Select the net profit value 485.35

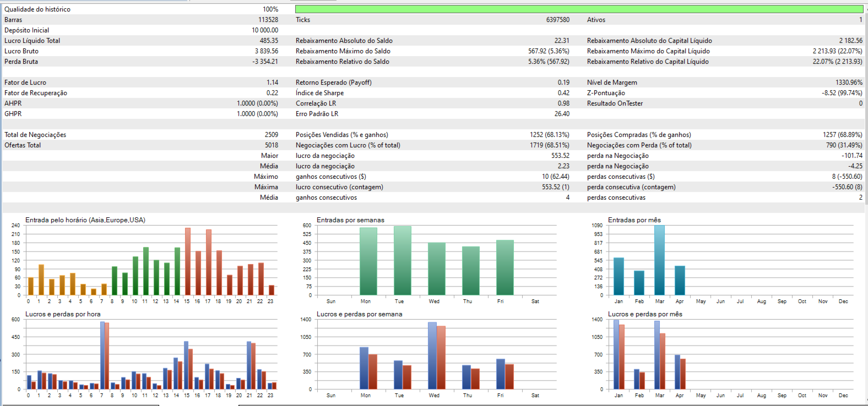(269, 41)
